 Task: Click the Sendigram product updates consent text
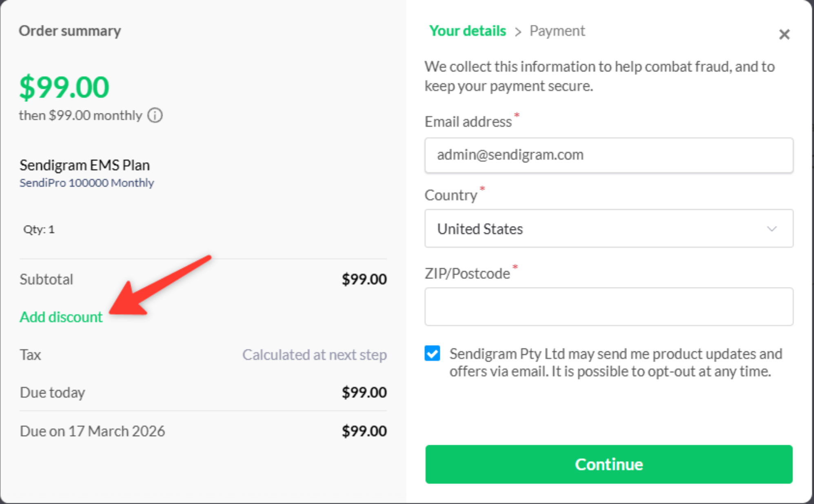pyautogui.click(x=615, y=363)
